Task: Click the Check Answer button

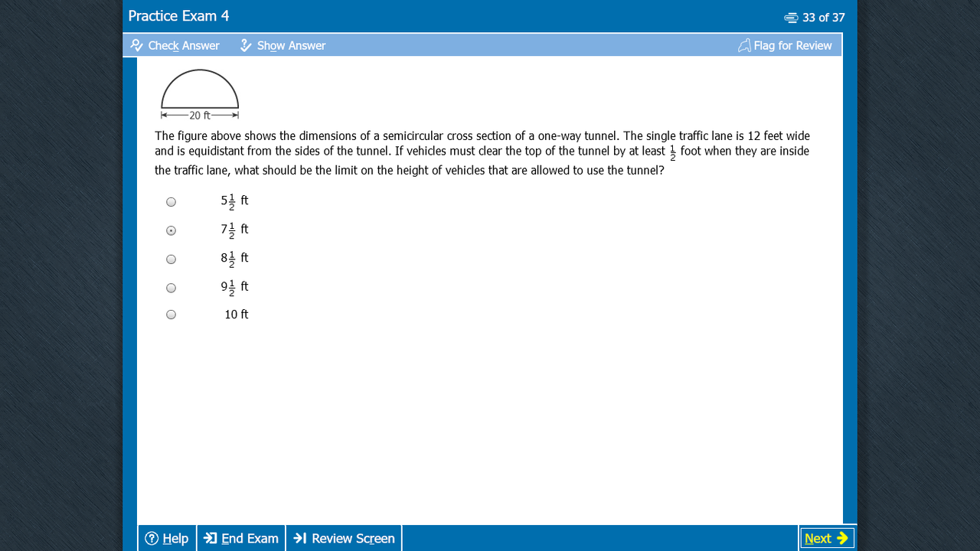Action: pos(175,46)
